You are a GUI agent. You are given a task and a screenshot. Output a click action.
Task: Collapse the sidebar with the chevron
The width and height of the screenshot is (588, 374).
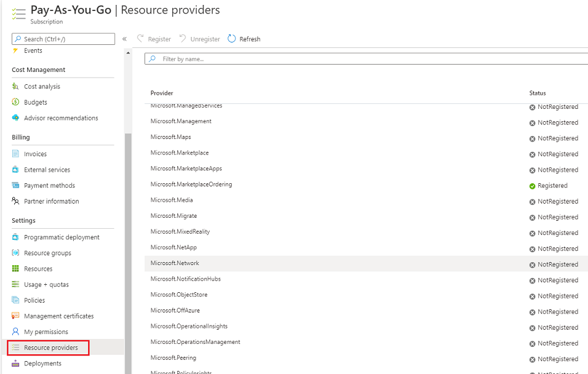[x=124, y=39]
